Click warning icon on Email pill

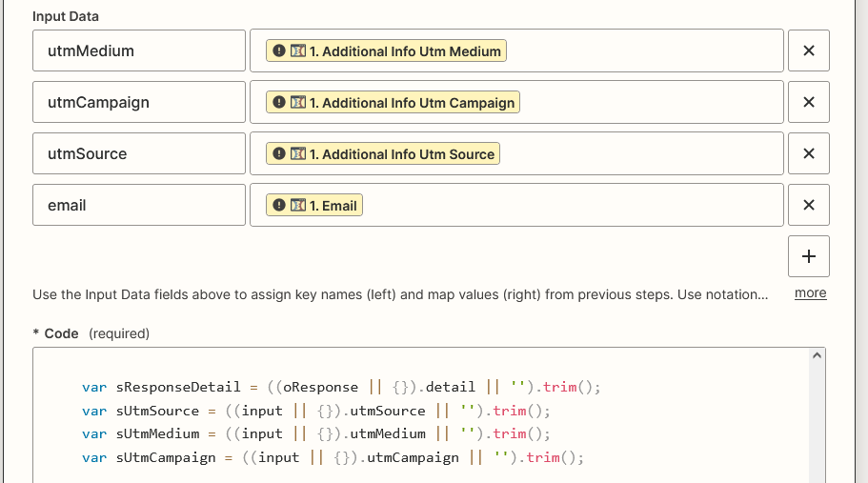pyautogui.click(x=279, y=205)
